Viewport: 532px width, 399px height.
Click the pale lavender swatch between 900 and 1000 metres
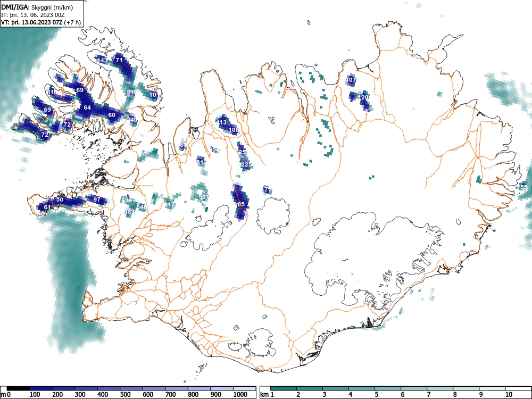click(222, 388)
